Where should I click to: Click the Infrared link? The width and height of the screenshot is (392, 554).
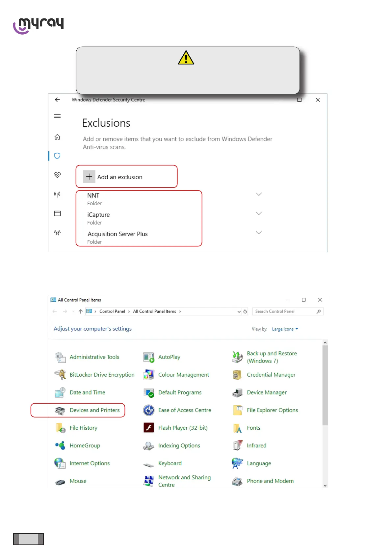pos(257,445)
